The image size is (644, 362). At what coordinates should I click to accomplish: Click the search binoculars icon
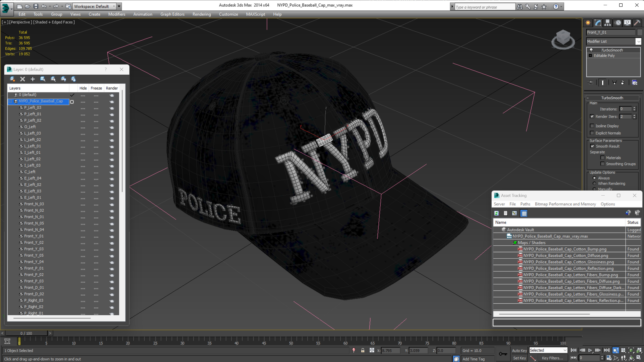click(519, 7)
